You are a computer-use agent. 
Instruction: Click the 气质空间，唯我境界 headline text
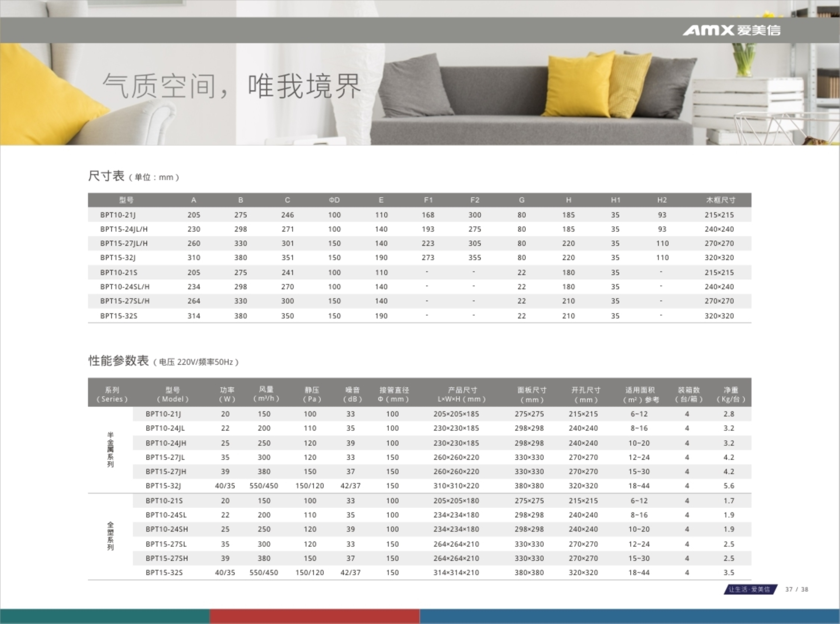[232, 86]
